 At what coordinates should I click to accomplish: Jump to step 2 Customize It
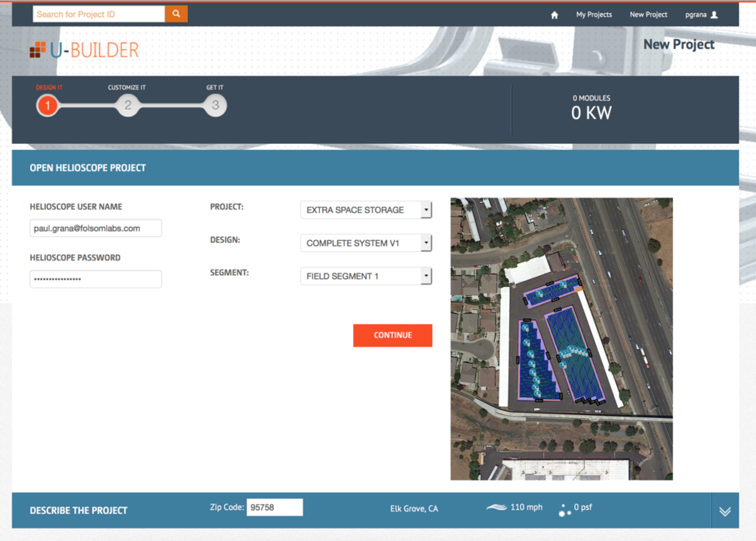[128, 105]
